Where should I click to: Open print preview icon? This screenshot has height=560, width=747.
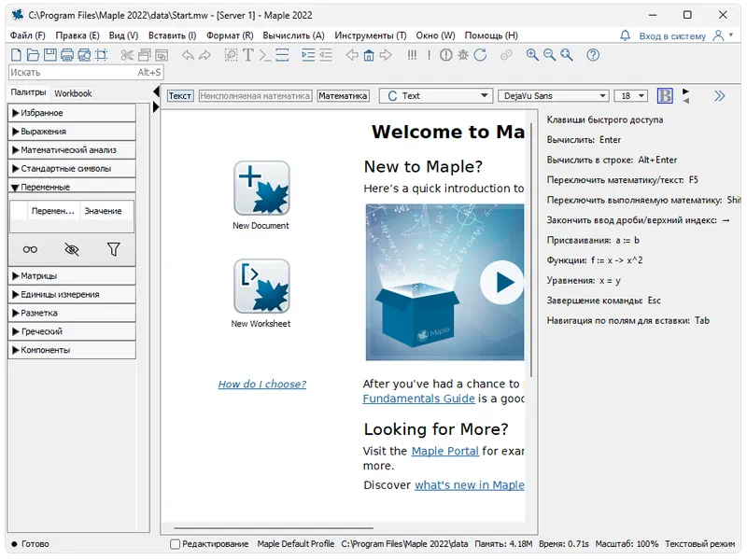coord(84,55)
